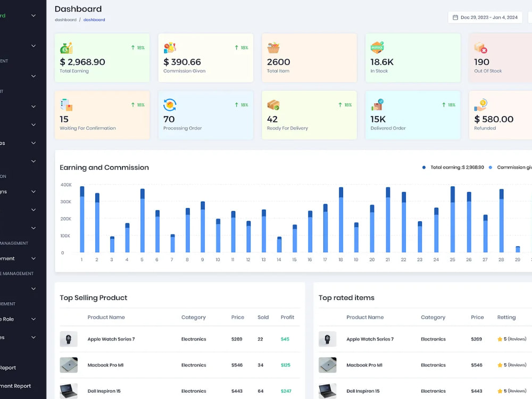This screenshot has width=532, height=399.
Task: Click Dell Inspiron 15 thumbnail in Top rated items
Action: 327,391
